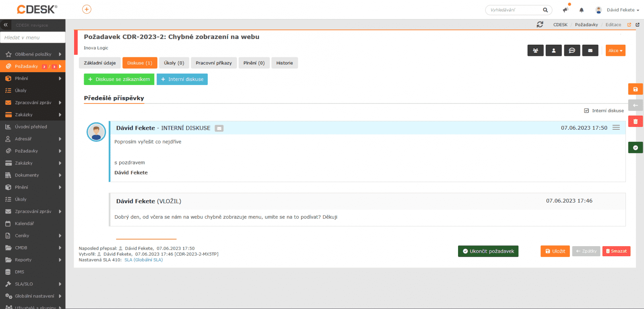The width and height of the screenshot is (644, 309).
Task: Expand the CMDB submenu arrow
Action: click(60, 248)
